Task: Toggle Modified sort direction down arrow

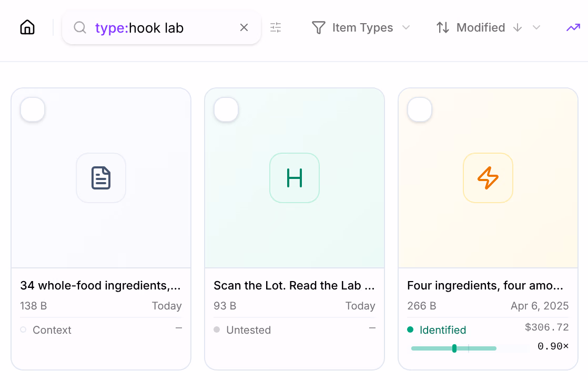Action: click(518, 27)
